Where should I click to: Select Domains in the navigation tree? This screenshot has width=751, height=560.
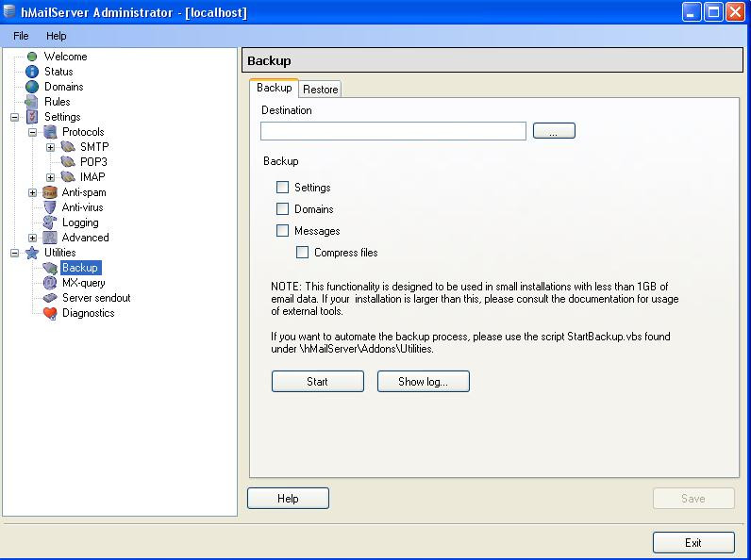click(x=64, y=87)
